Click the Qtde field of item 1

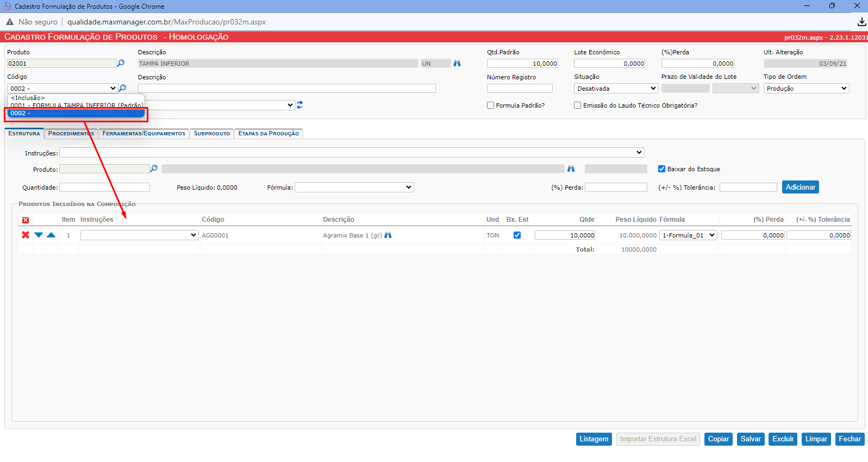pos(565,235)
